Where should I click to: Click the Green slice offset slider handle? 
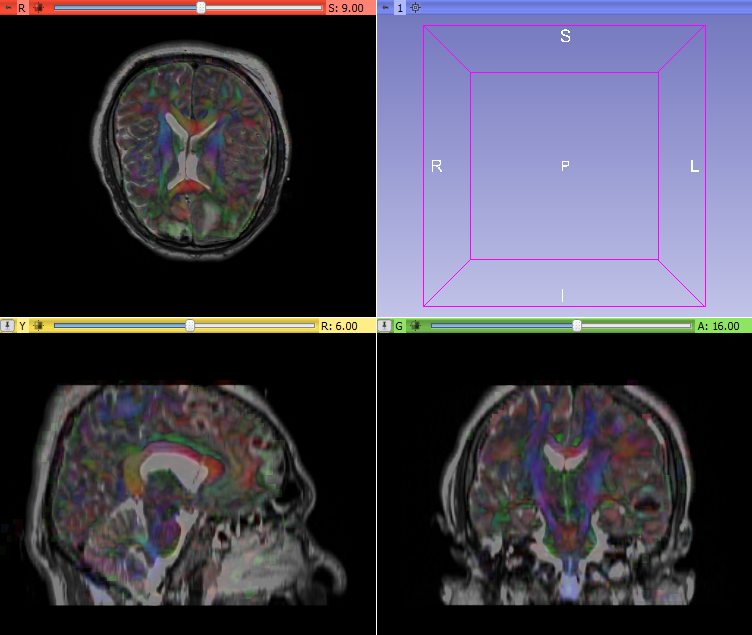577,326
